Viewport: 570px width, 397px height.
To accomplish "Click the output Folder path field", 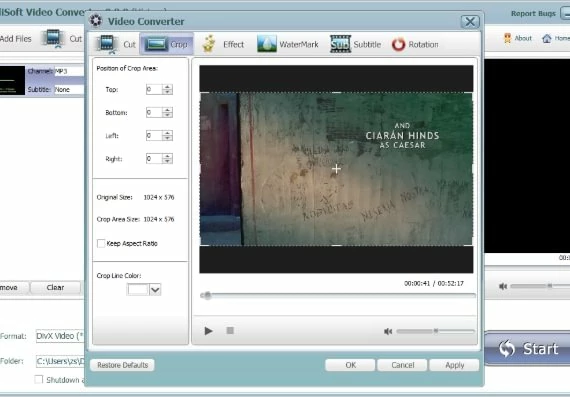I will pos(60,361).
